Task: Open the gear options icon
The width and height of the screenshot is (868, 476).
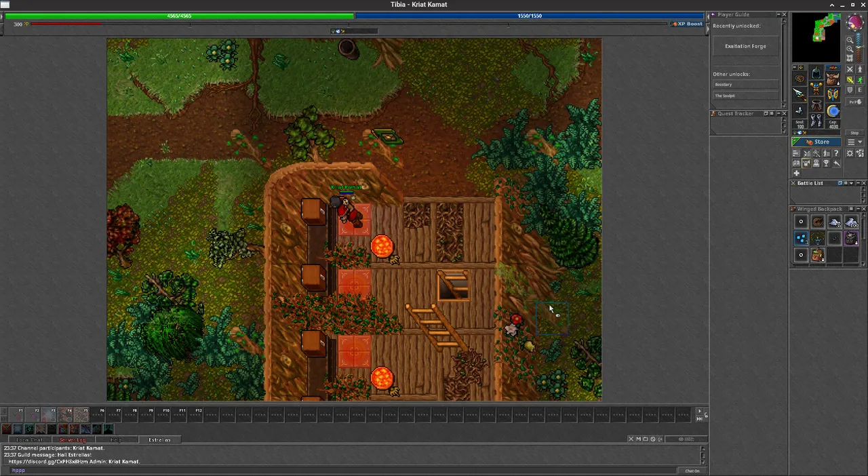Action: tap(850, 153)
